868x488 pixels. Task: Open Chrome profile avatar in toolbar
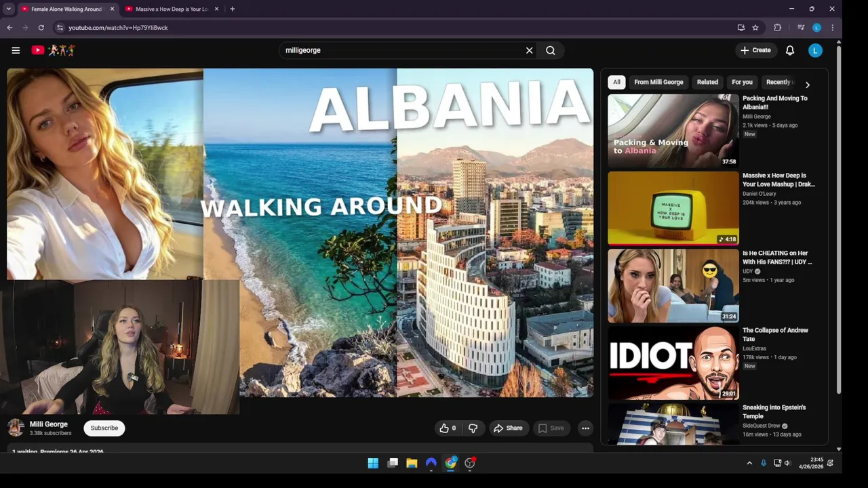click(x=816, y=28)
